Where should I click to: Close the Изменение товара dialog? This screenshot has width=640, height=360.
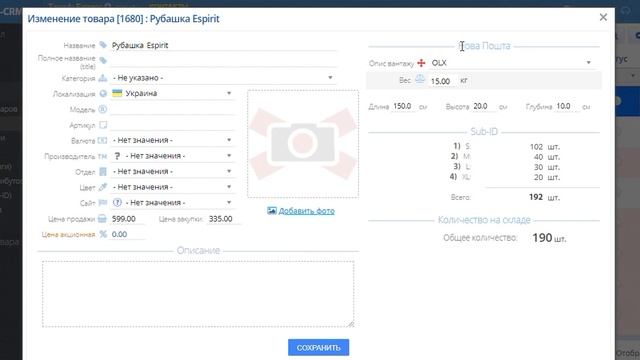pos(603,17)
